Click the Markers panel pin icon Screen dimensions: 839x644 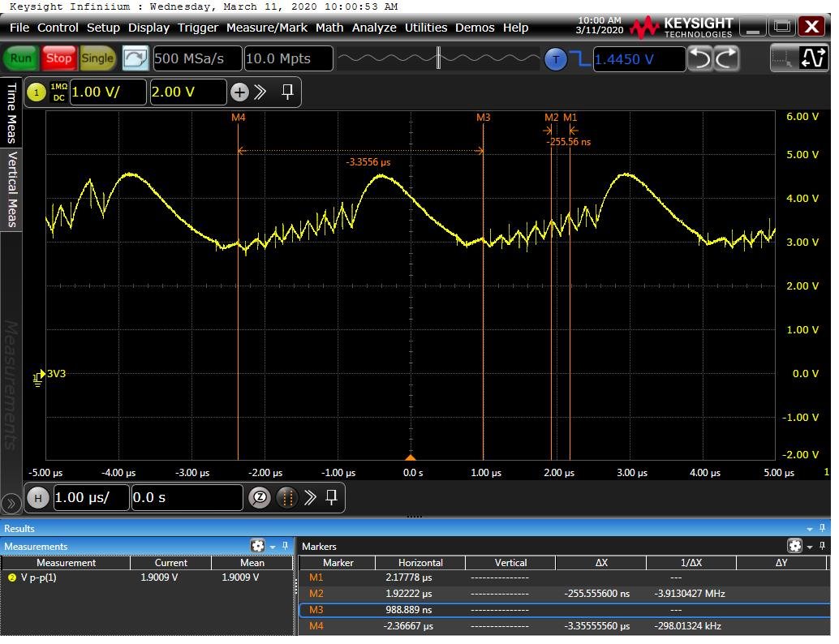click(823, 546)
